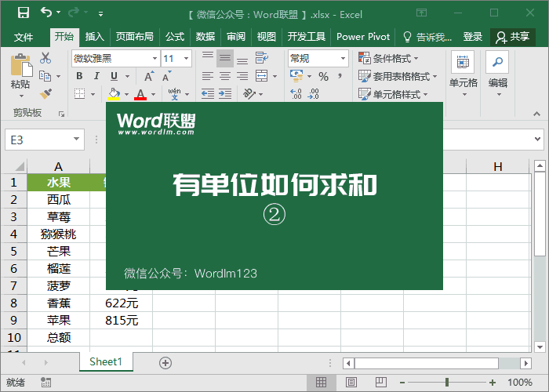This screenshot has width=549, height=392.
Task: Toggle wrap text
Action: tap(262, 58)
